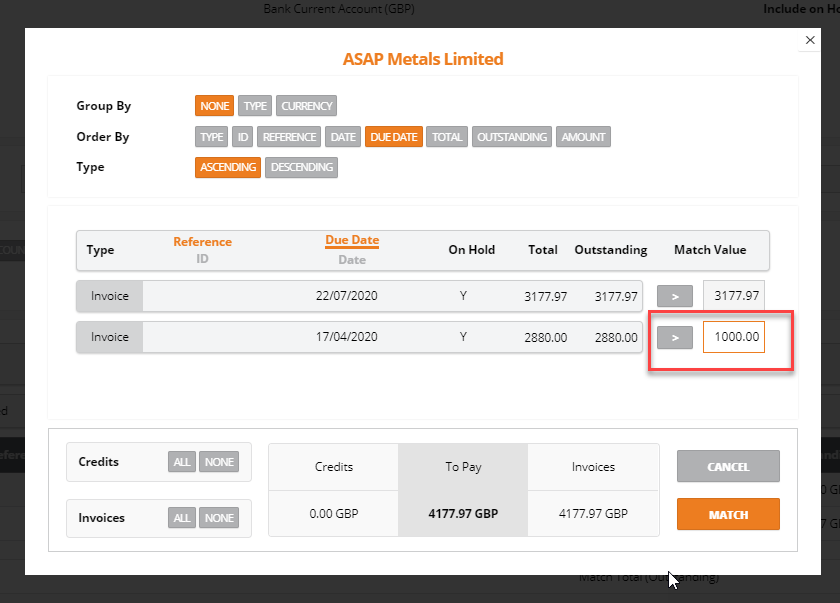Screen dimensions: 840x603
Task: Click the match value field showing 3177.97
Action: (x=734, y=296)
